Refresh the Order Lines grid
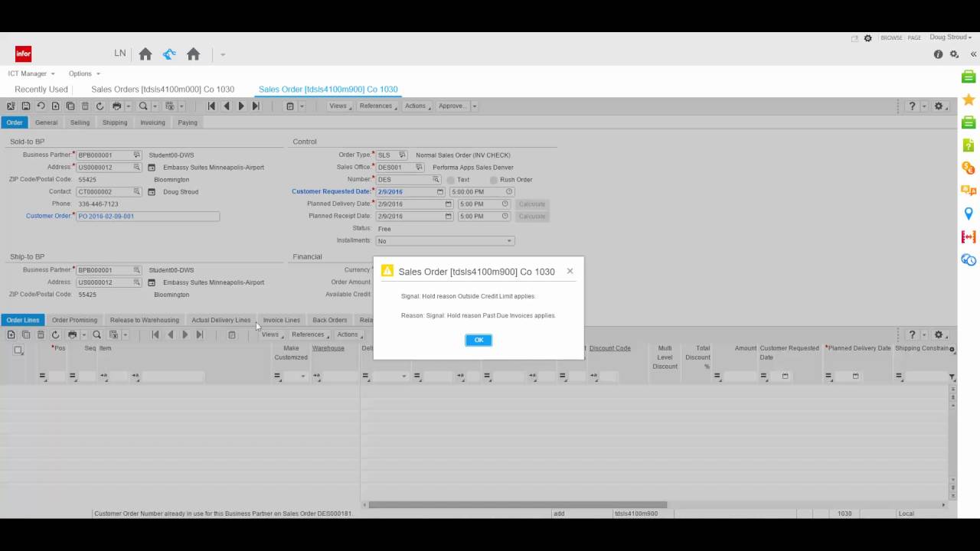This screenshot has height=551, width=980. coord(55,334)
